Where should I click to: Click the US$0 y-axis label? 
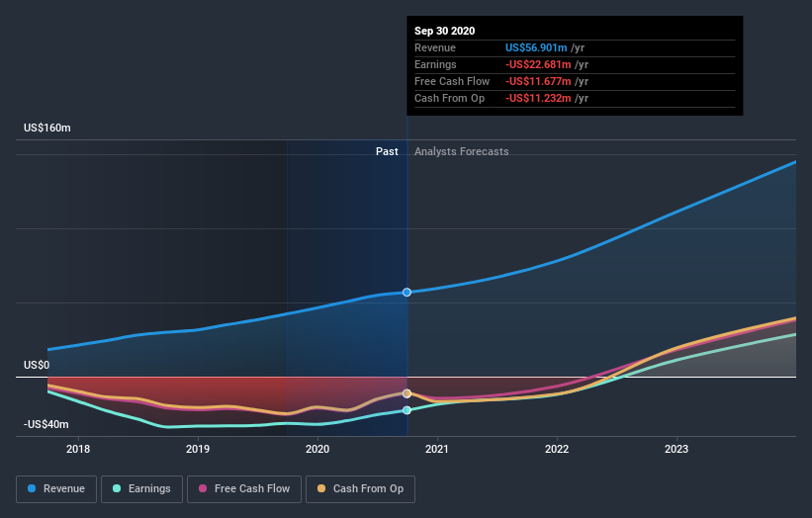pos(37,366)
